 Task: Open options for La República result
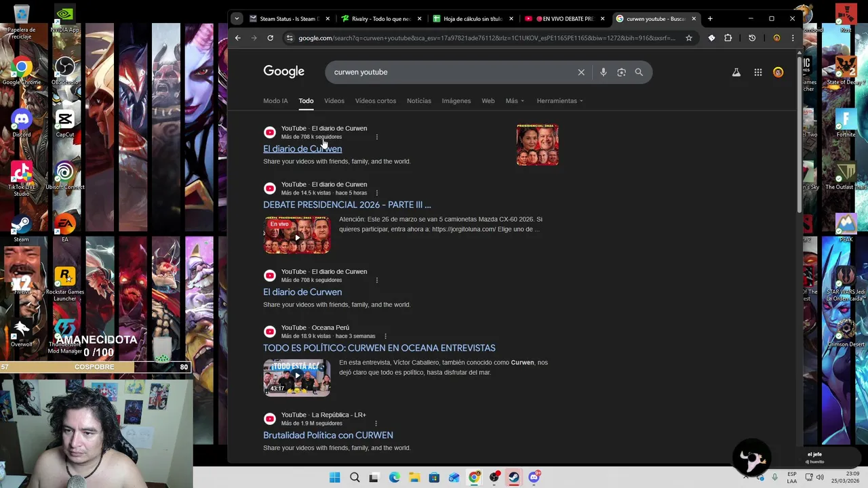point(376,424)
